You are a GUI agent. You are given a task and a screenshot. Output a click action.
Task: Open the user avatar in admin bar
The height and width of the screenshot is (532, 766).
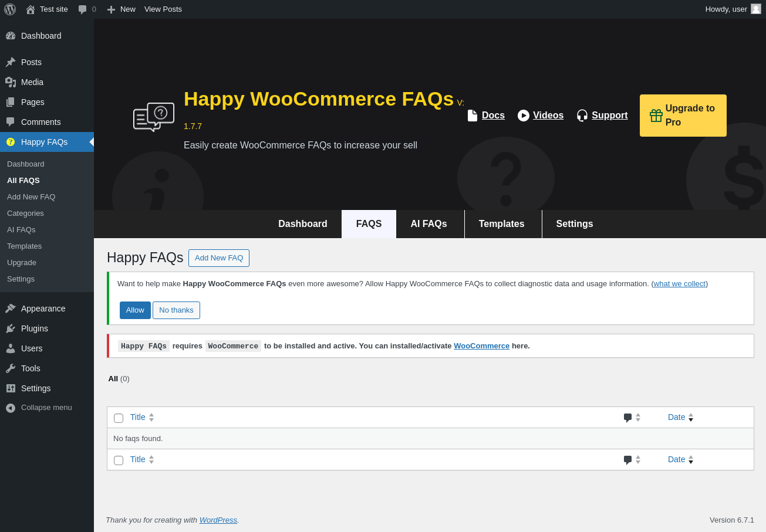click(756, 9)
